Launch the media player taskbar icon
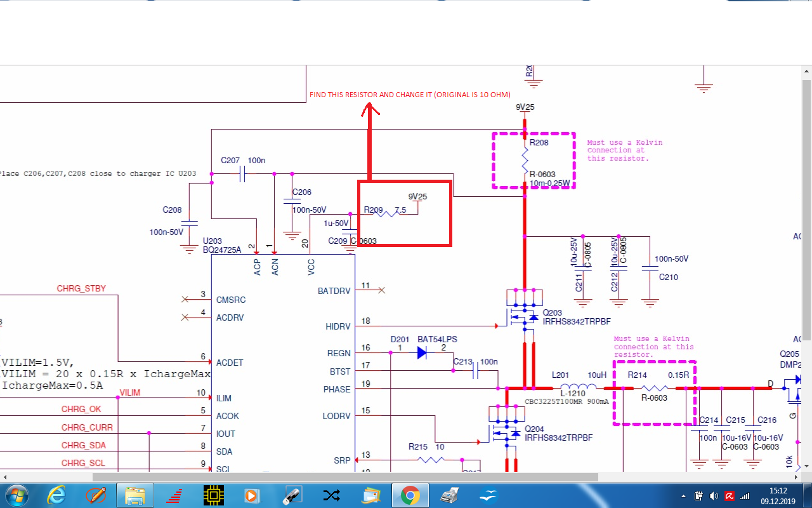The height and width of the screenshot is (508, 812). pos(252,495)
